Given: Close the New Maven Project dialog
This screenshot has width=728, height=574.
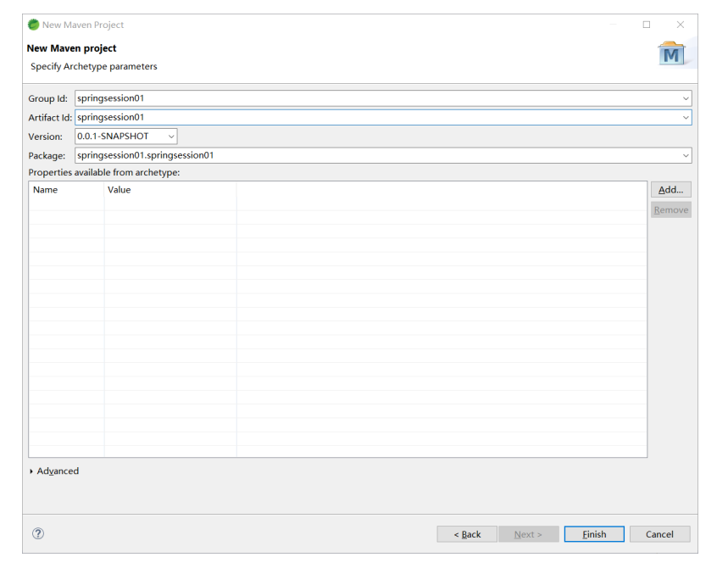Looking at the screenshot, I should [681, 25].
